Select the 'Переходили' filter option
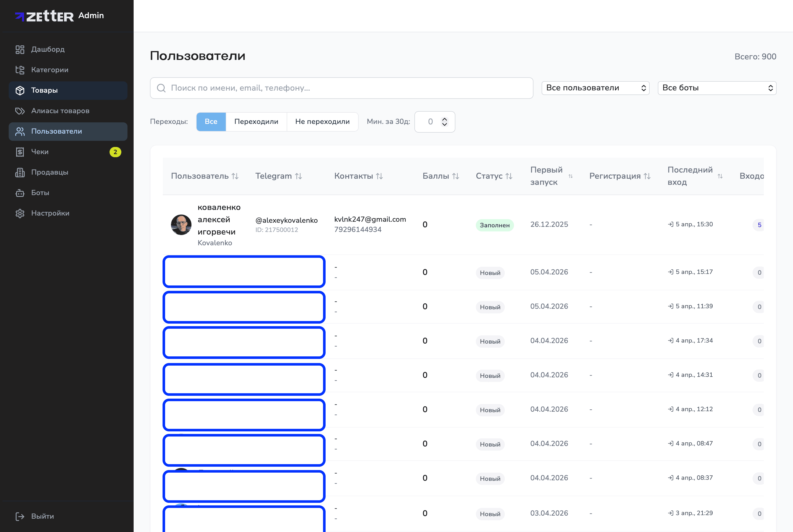793x532 pixels. [256, 122]
